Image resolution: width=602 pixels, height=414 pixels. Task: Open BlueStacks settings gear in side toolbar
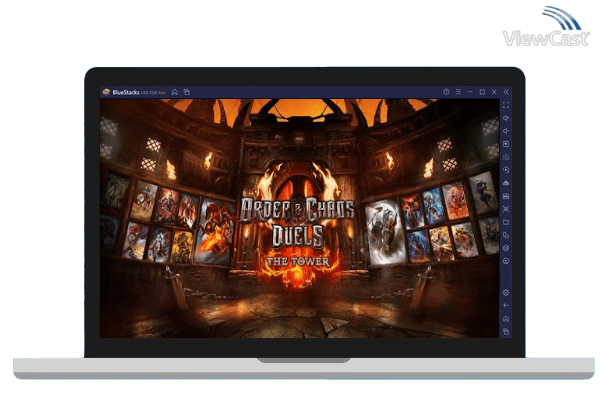506,293
